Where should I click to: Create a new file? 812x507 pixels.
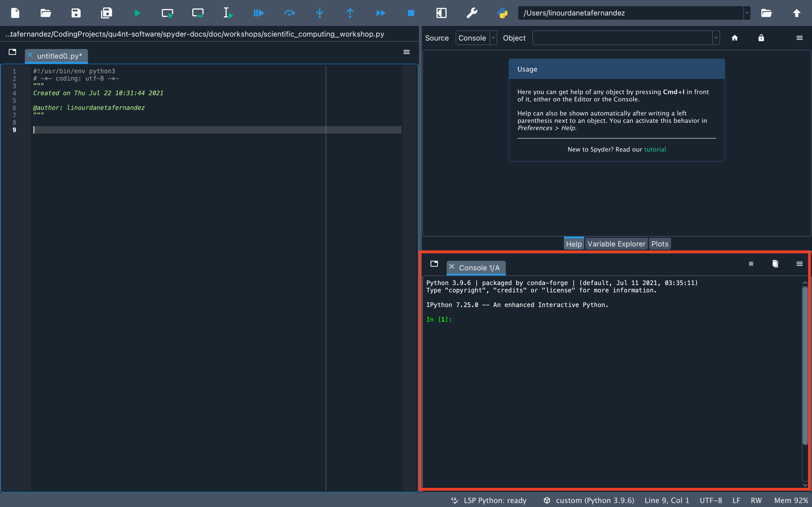(x=16, y=13)
